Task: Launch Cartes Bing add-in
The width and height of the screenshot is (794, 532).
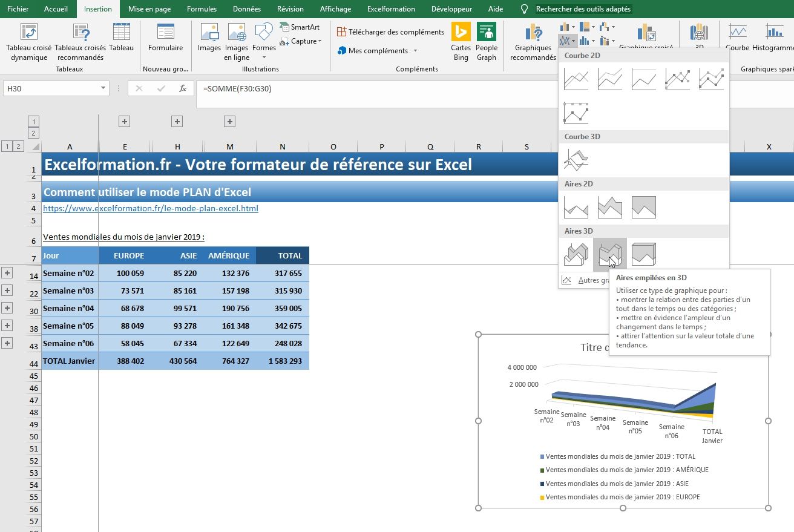Action: pos(461,34)
